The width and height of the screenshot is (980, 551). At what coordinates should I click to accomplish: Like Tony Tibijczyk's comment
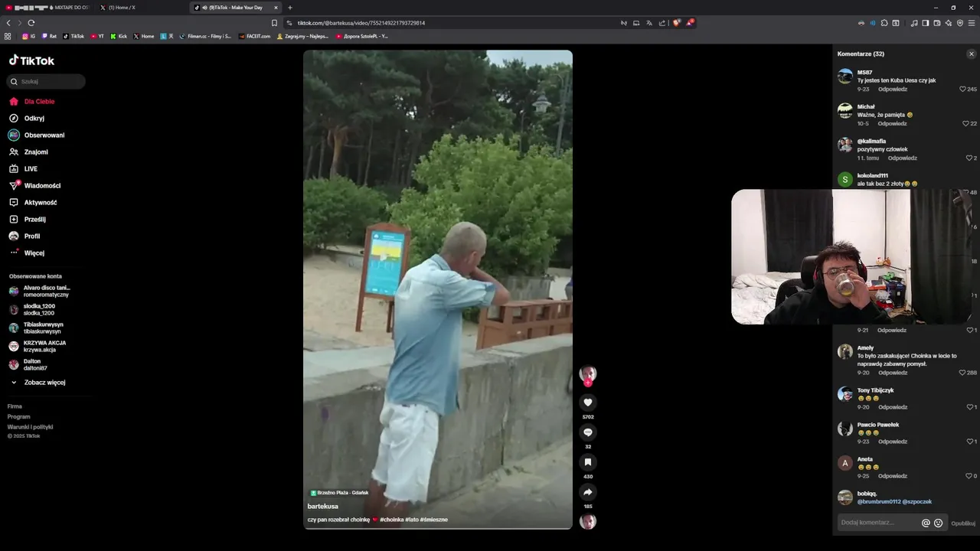click(969, 407)
